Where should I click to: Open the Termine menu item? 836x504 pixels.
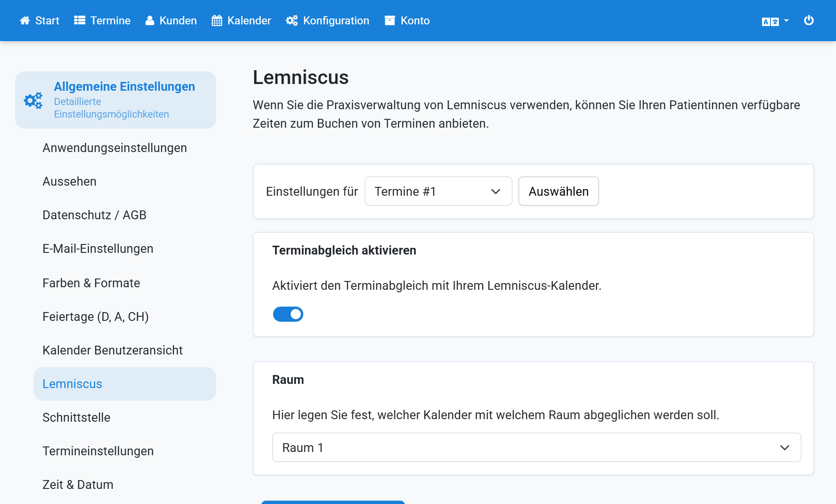[x=102, y=21]
